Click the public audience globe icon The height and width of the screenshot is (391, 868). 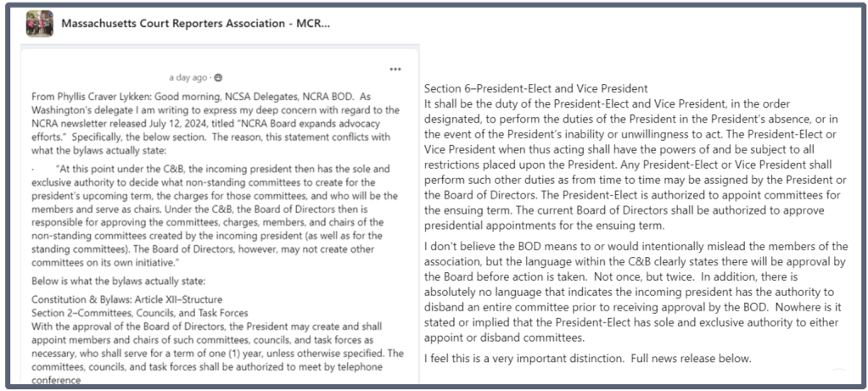(x=220, y=78)
